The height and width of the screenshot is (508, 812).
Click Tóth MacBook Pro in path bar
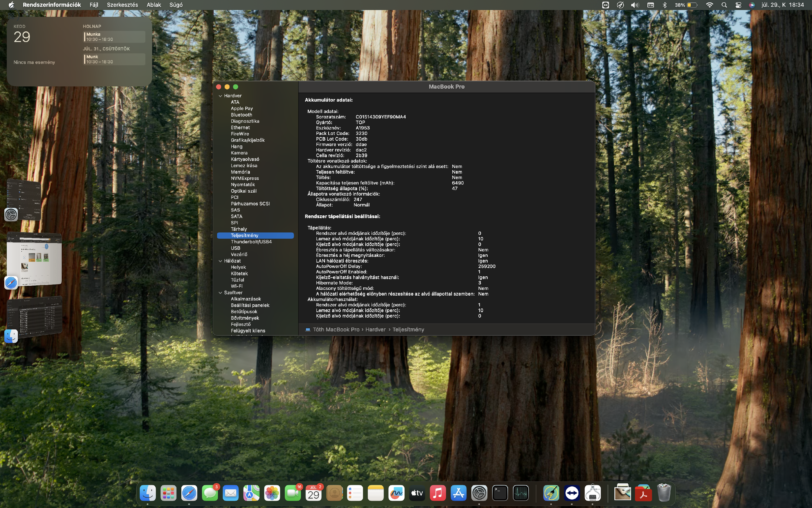click(336, 330)
